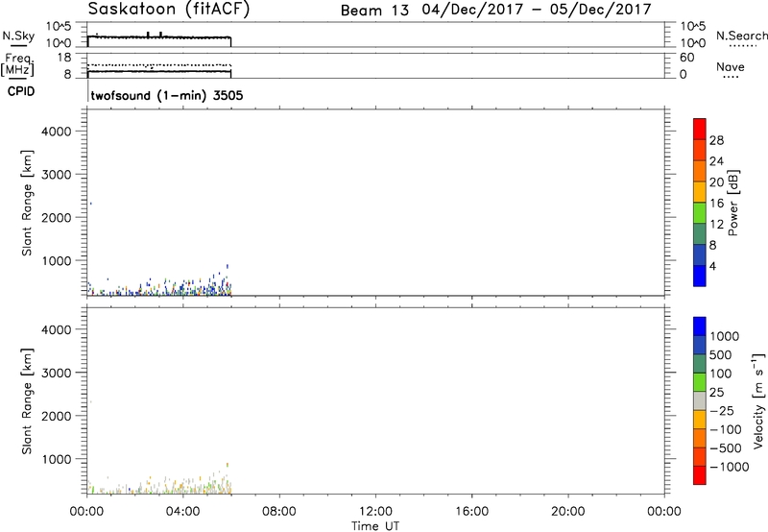The height and width of the screenshot is (532, 768).
Task: Select the Beam 13 label
Action: coord(374,11)
